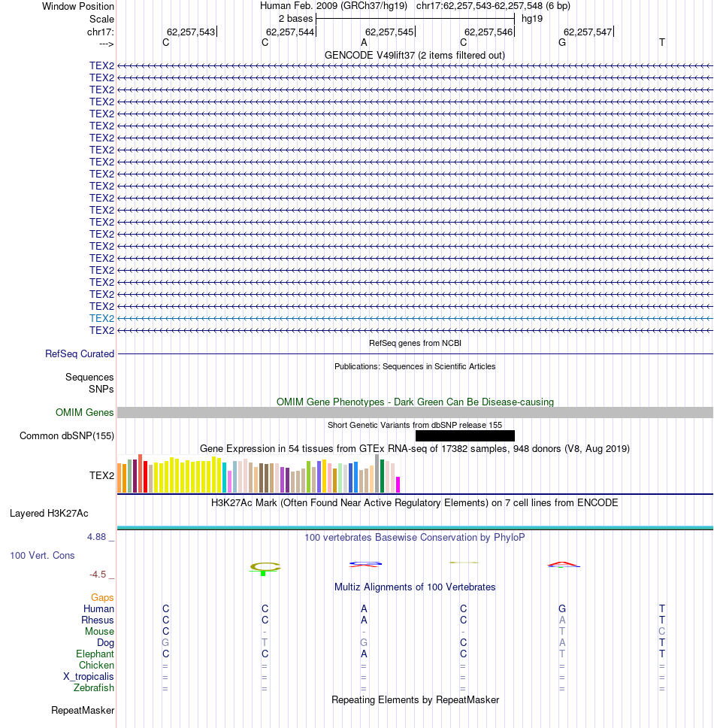The width and height of the screenshot is (714, 728).
Task: Click the 2 bases scale bar label
Action: [x=295, y=19]
